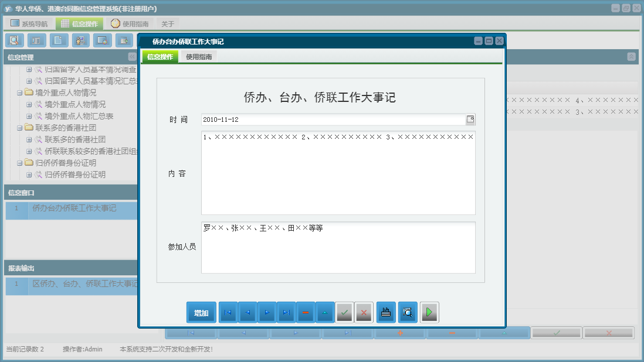The image size is (644, 362).
Task: Click the document icon in the toolbar
Action: [58, 40]
